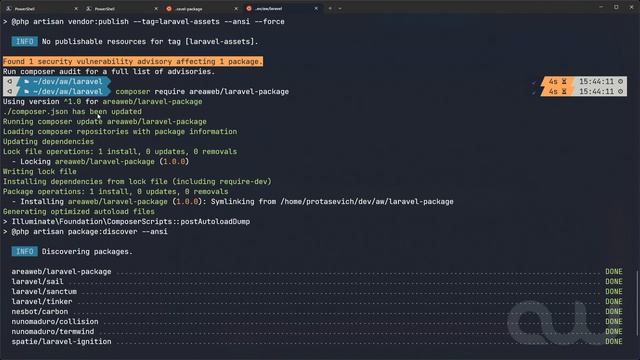Viewport: 640px width, 360px height.
Task: Click the INFO badge before 'Discovering packages'
Action: pyautogui.click(x=24, y=251)
